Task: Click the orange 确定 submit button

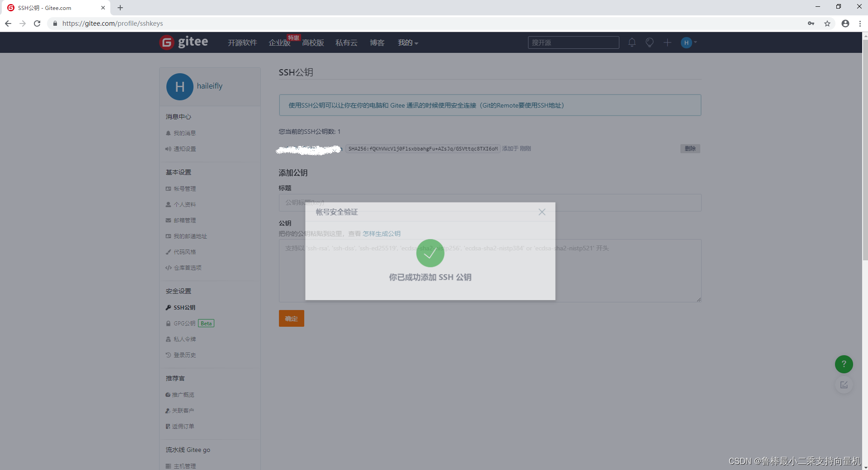Action: [x=291, y=319]
